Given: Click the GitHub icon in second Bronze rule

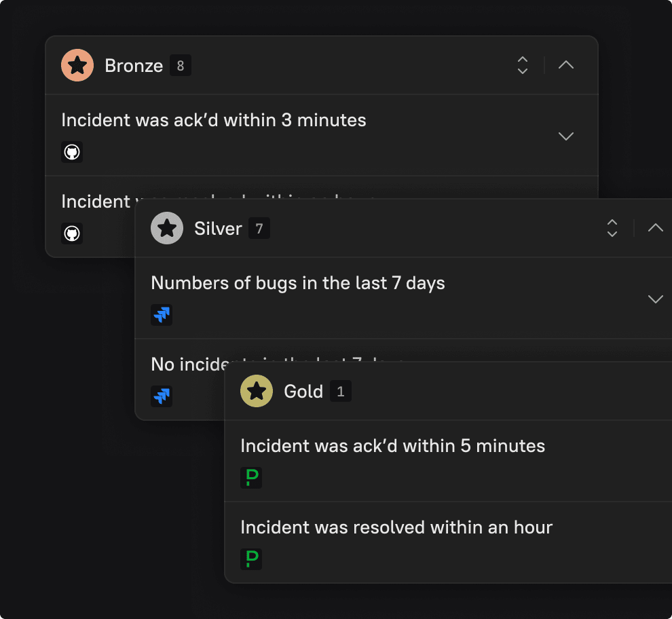Looking at the screenshot, I should [x=72, y=233].
